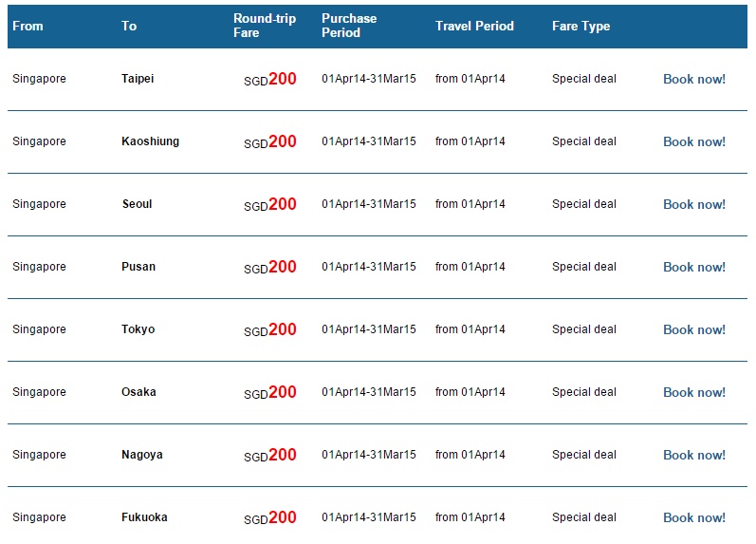The width and height of the screenshot is (756, 544).
Task: Click the From column header
Action: (x=28, y=26)
